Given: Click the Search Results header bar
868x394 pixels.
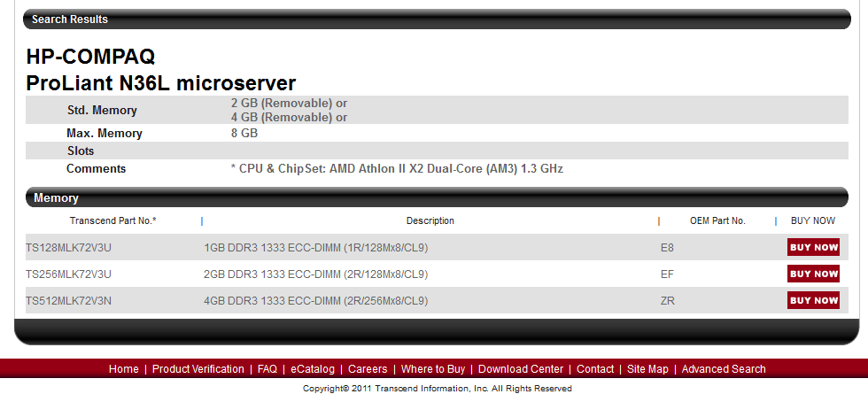Looking at the screenshot, I should (x=437, y=19).
